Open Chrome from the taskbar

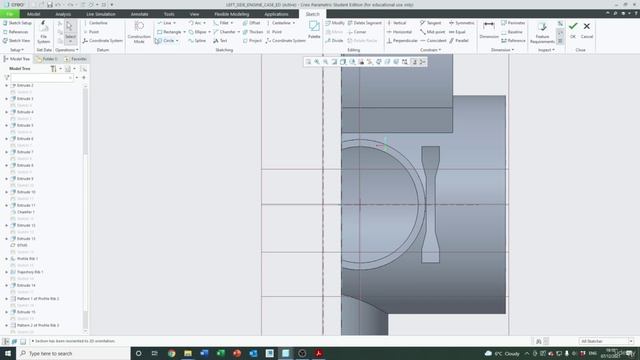click(x=171, y=353)
